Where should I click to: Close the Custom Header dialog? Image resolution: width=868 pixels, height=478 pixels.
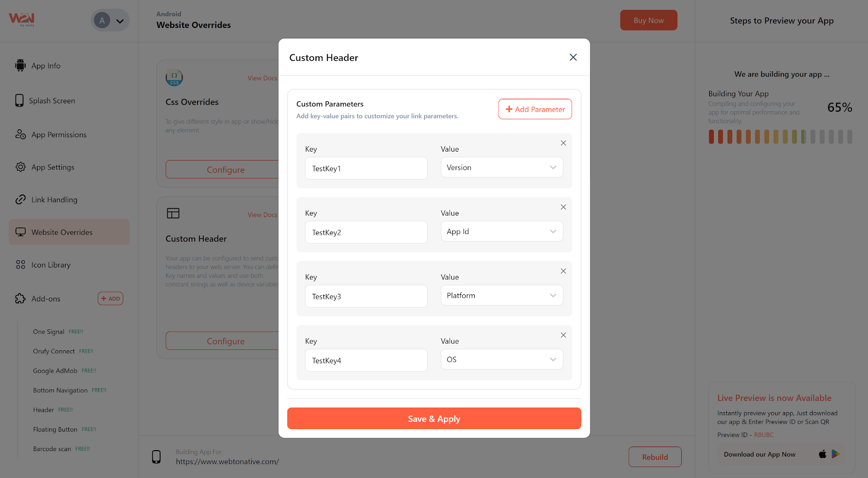[x=573, y=57]
